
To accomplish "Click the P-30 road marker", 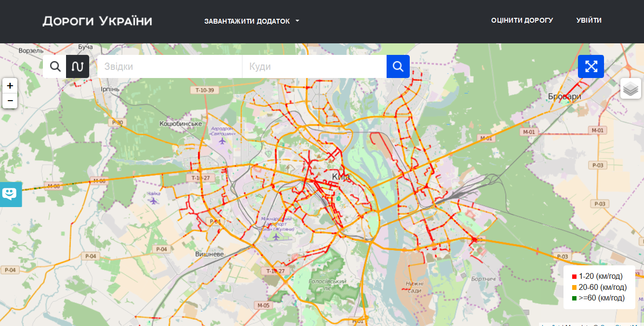I will (x=118, y=123).
